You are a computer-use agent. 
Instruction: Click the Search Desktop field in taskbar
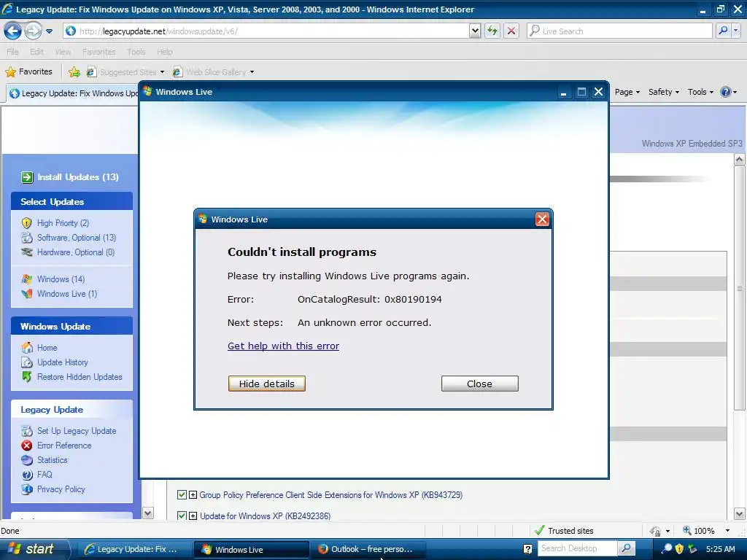[x=578, y=548]
